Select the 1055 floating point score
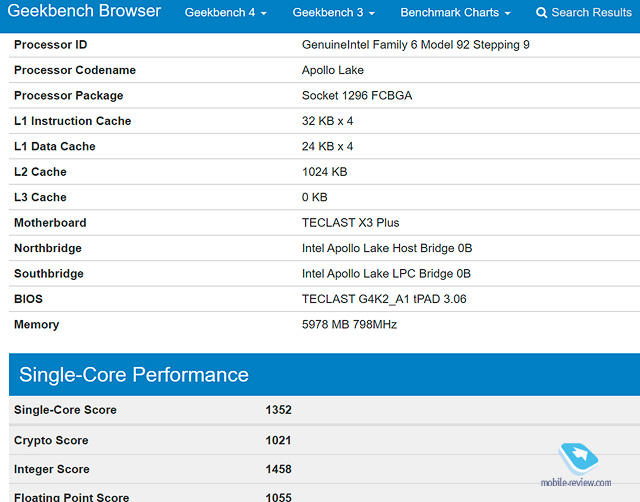This screenshot has height=502, width=640. point(278,497)
